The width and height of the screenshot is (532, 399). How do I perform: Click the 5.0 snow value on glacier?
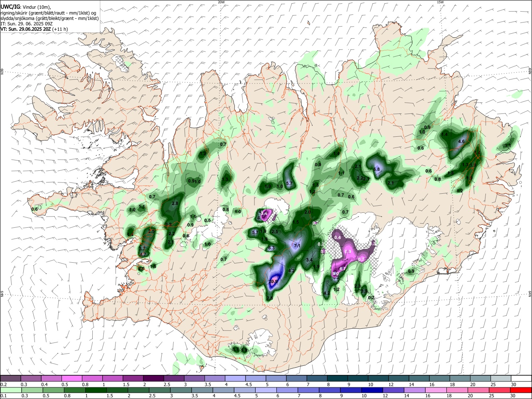tap(336, 274)
